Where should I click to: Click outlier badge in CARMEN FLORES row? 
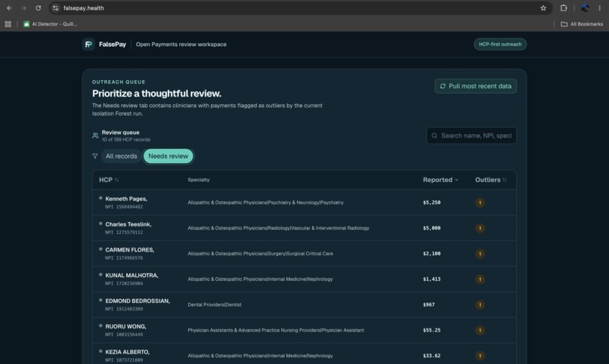tap(480, 254)
